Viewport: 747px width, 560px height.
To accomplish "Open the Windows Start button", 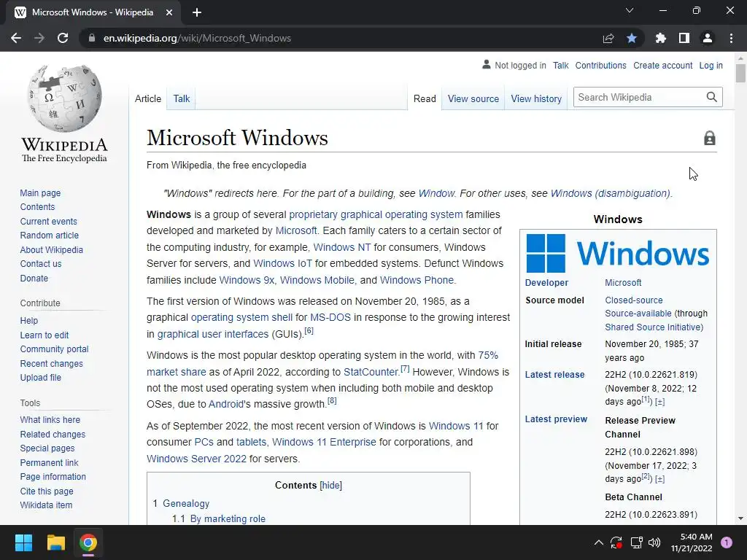I will (23, 542).
